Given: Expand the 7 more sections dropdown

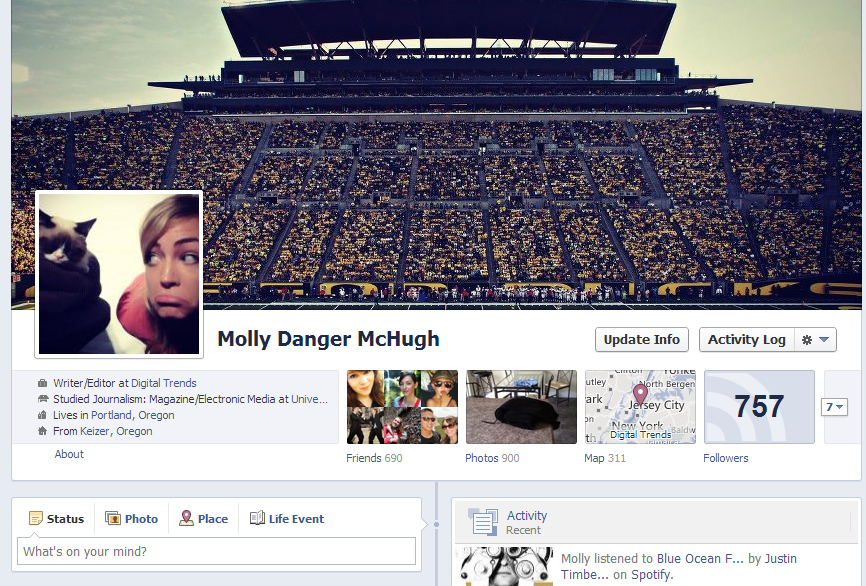Looking at the screenshot, I should 834,407.
